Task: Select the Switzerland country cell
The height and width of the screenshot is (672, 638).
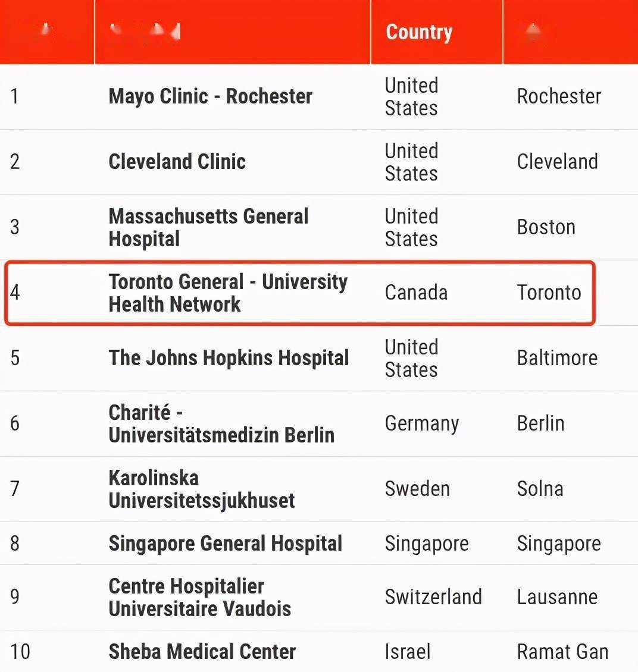Action: point(433,597)
